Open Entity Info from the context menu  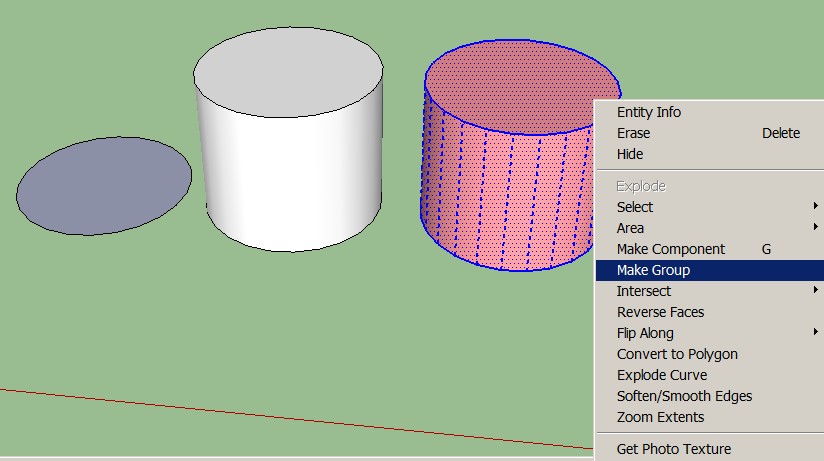[648, 112]
